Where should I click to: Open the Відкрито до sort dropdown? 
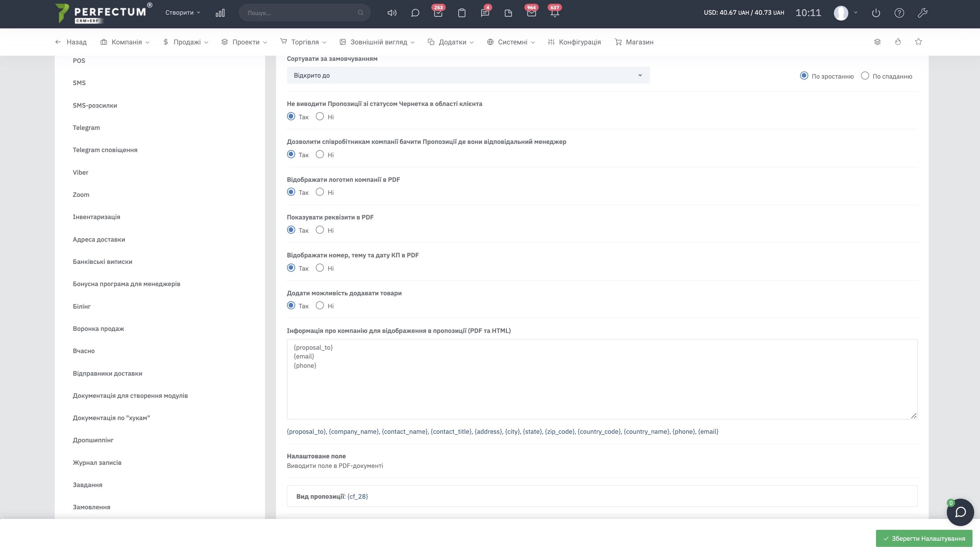pyautogui.click(x=468, y=75)
